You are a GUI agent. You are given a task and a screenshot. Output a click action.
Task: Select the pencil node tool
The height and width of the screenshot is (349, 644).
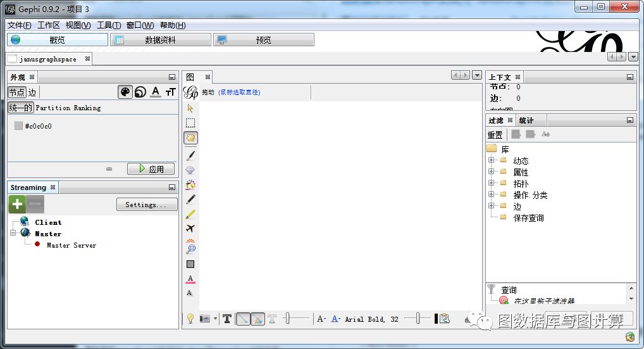pos(190,200)
